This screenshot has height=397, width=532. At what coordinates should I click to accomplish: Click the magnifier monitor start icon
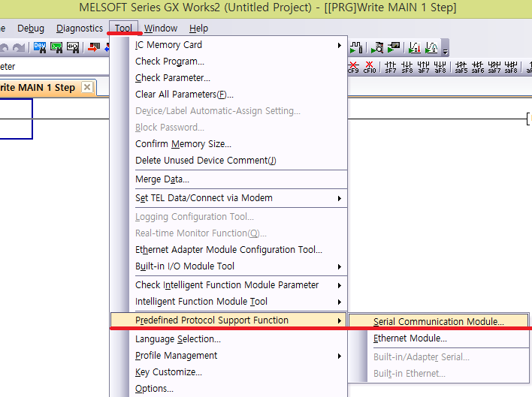[x=377, y=47]
